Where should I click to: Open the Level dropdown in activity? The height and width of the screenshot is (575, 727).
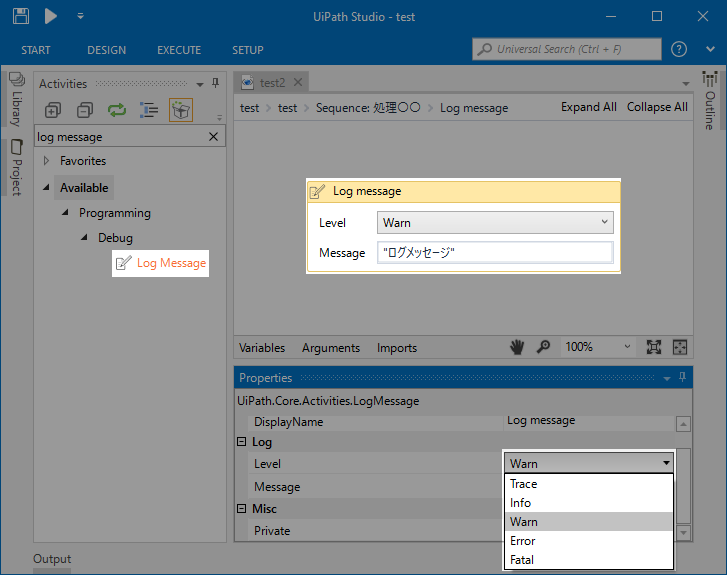pos(495,223)
